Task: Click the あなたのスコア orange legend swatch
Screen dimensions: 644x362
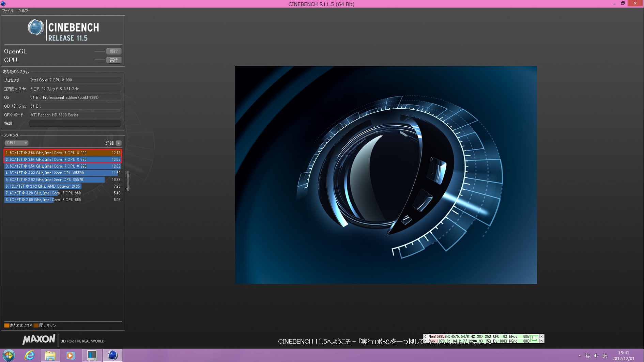Action: pos(7,326)
